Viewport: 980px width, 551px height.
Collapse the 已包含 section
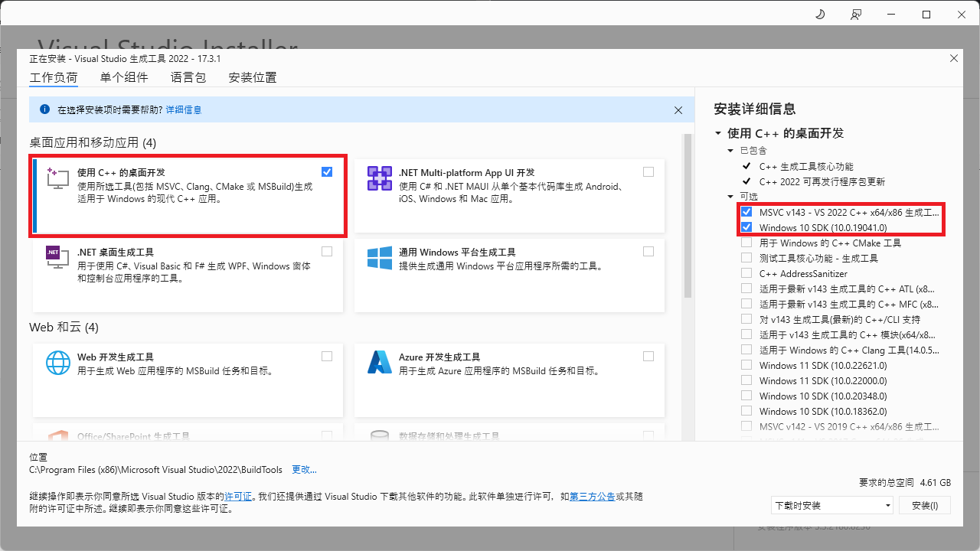coord(730,150)
